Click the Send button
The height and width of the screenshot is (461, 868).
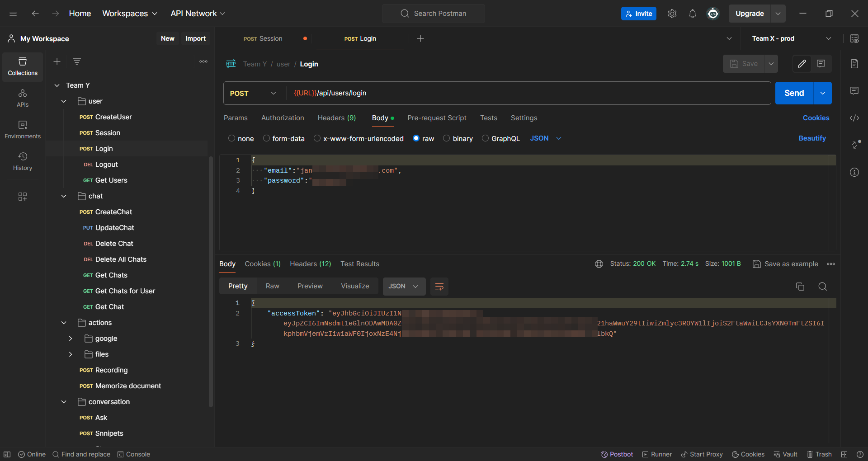click(794, 93)
